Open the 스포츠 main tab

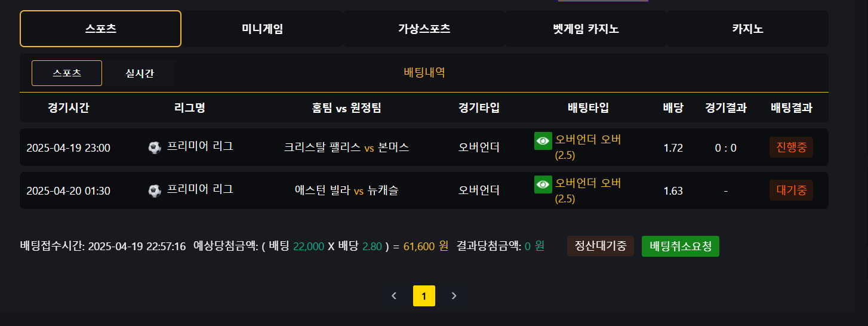(100, 29)
